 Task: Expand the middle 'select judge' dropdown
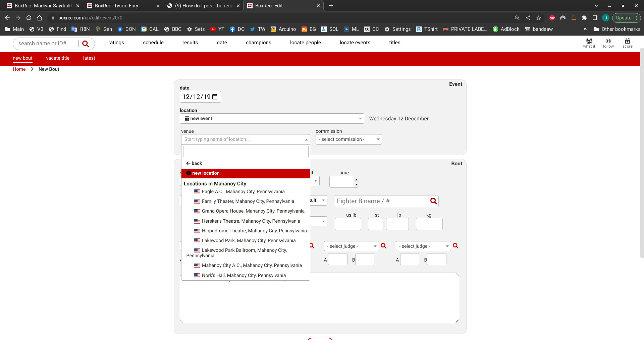(352, 246)
